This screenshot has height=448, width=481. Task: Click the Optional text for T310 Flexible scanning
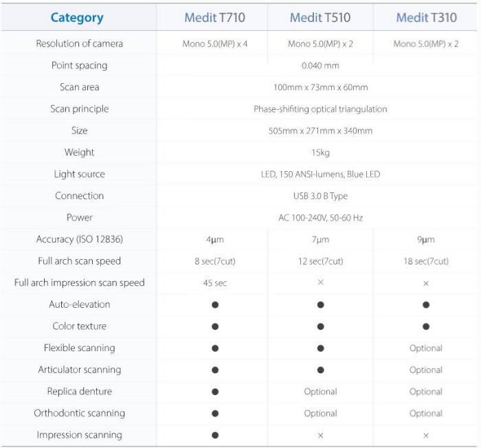(426, 348)
